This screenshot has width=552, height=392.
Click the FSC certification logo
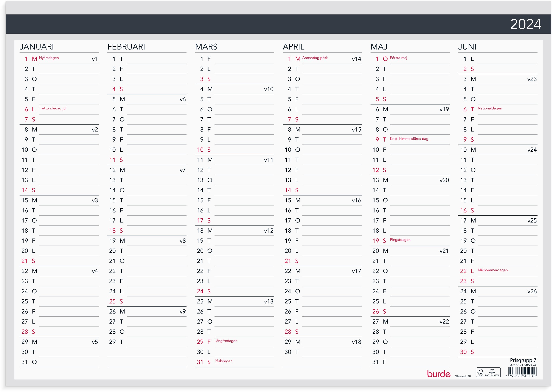488,372
